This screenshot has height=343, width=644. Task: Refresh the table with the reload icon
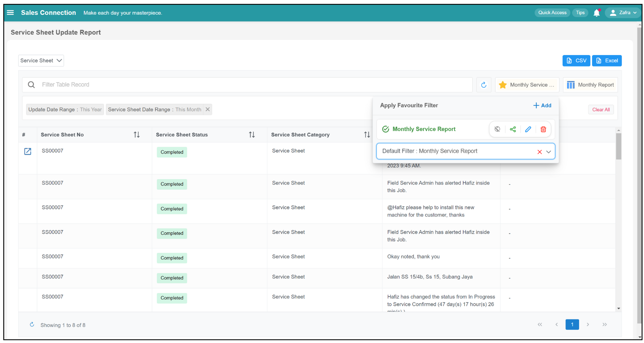pyautogui.click(x=483, y=85)
